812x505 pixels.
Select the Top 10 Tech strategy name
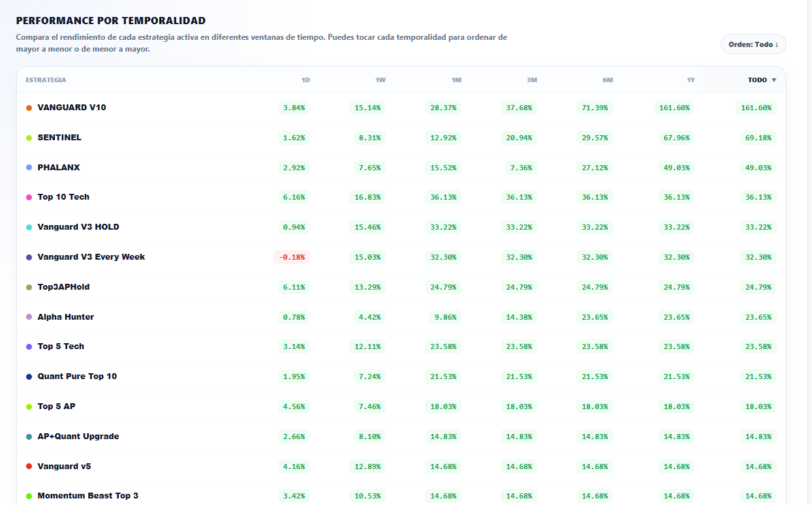[x=63, y=196]
